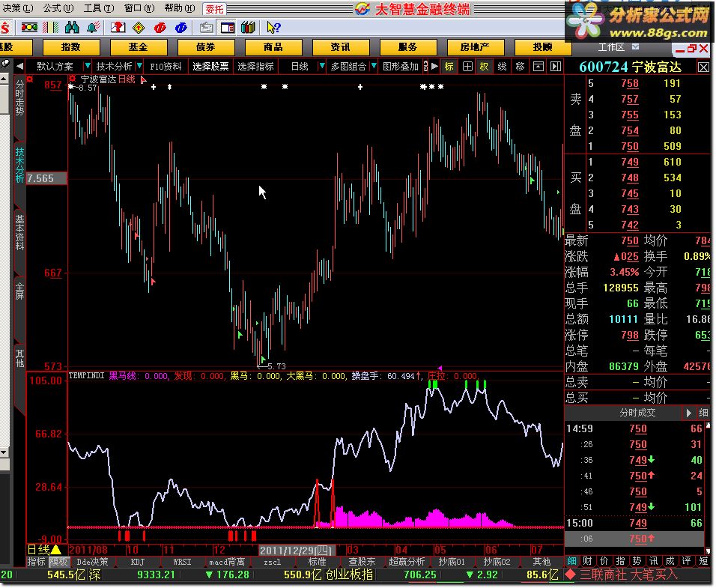
Task: Click the 资讯 yellow button
Action: tap(341, 47)
